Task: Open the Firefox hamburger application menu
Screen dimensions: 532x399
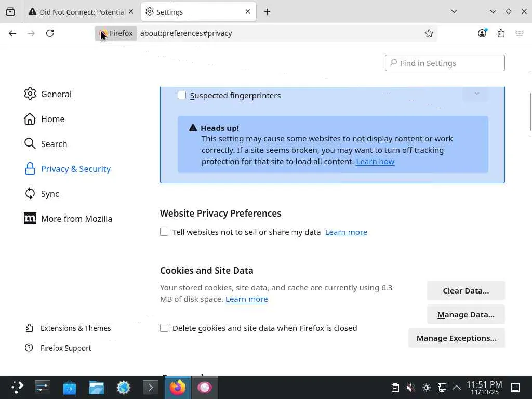Action: coord(519,33)
